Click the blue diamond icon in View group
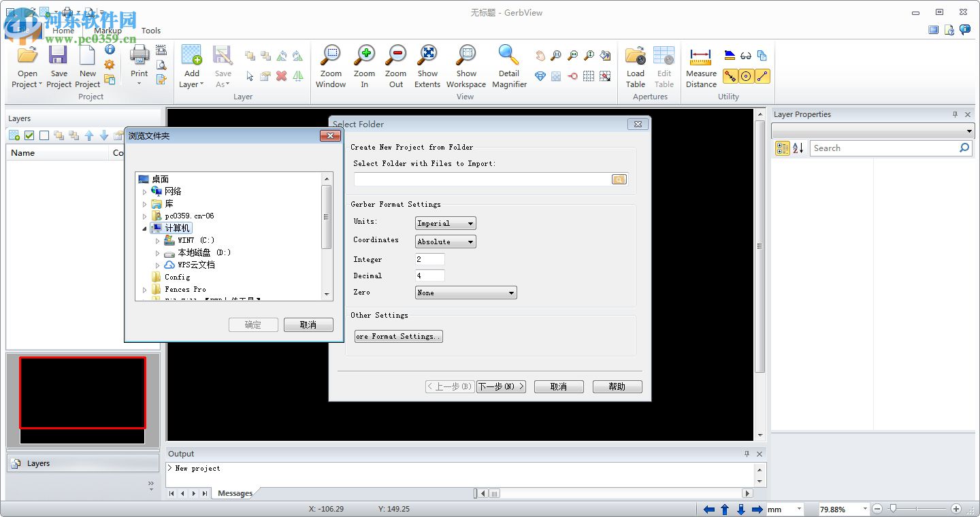Viewport: 980px width, 517px height. coord(540,76)
